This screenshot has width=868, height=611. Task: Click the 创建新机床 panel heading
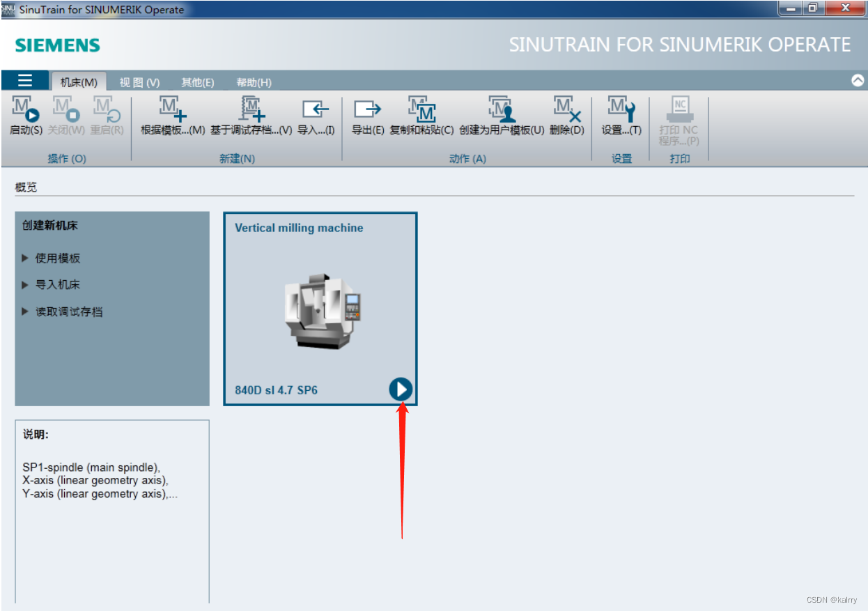pyautogui.click(x=49, y=225)
